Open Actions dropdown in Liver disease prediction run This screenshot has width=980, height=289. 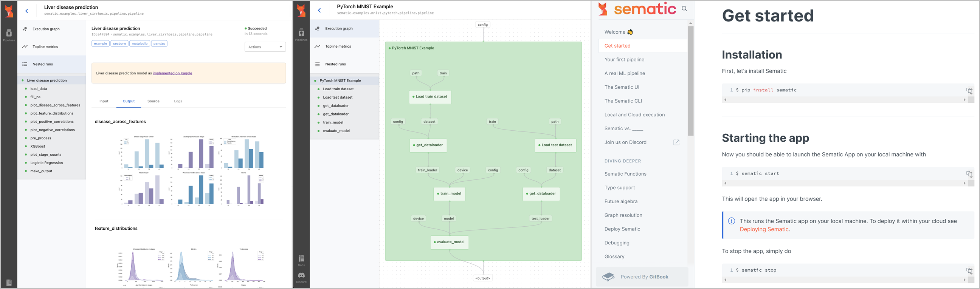pos(265,47)
